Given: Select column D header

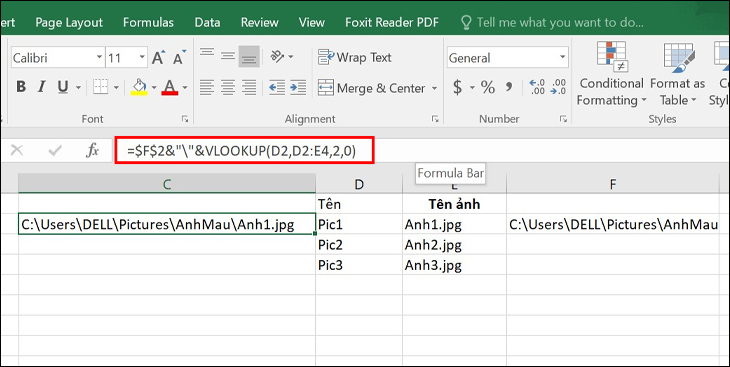Looking at the screenshot, I should [358, 184].
